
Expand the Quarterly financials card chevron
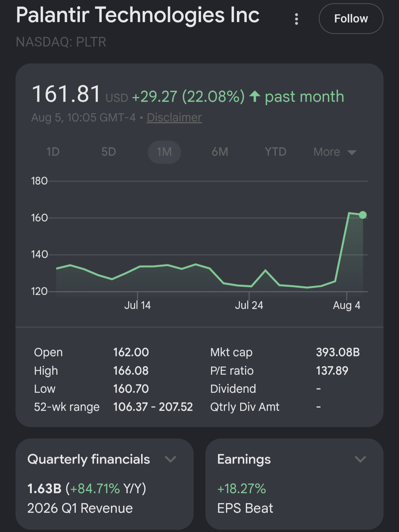point(170,459)
